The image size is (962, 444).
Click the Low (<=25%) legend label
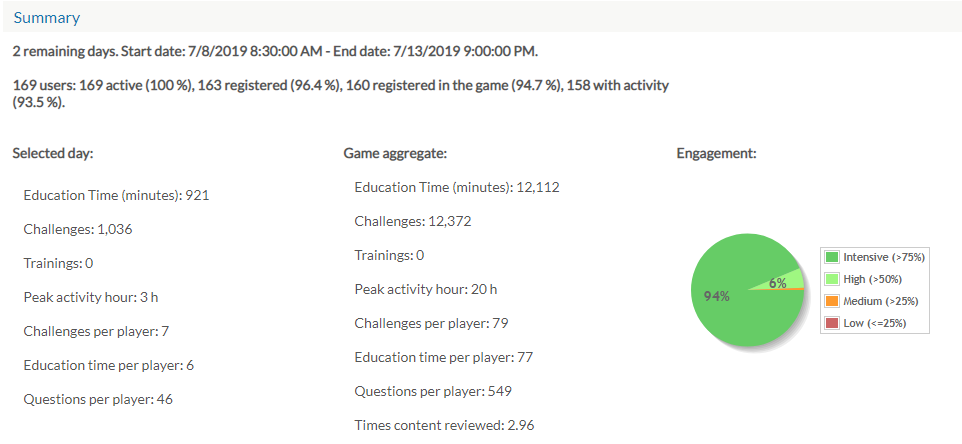click(875, 323)
